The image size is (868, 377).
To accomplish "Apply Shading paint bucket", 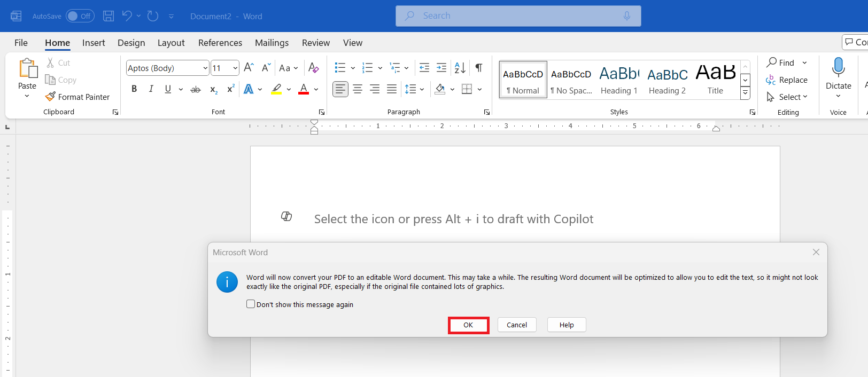I will pyautogui.click(x=440, y=89).
